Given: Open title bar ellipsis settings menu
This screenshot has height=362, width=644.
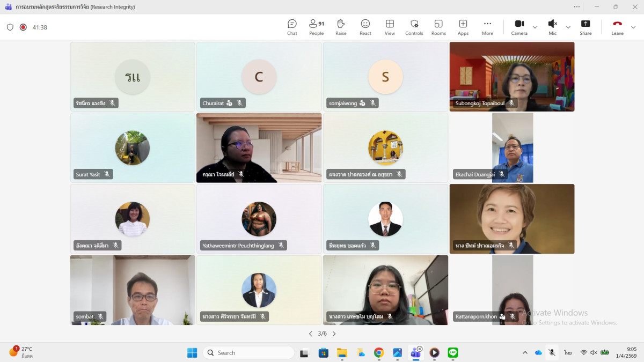Looking at the screenshot, I should point(577,7).
